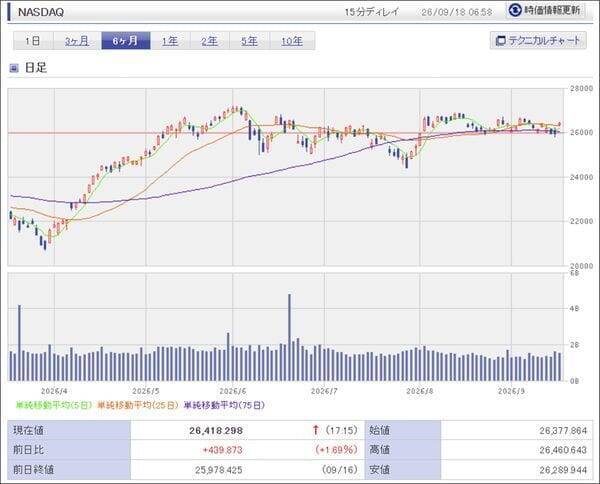Image resolution: width=600 pixels, height=484 pixels.
Task: Click the テクニカルチャート chart icon
Action: (x=500, y=41)
